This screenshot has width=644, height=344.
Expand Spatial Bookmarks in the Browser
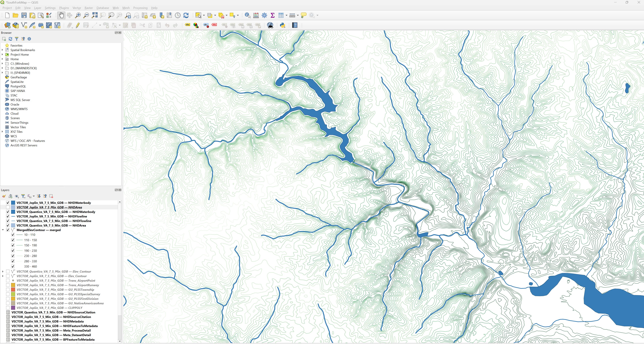pos(2,50)
